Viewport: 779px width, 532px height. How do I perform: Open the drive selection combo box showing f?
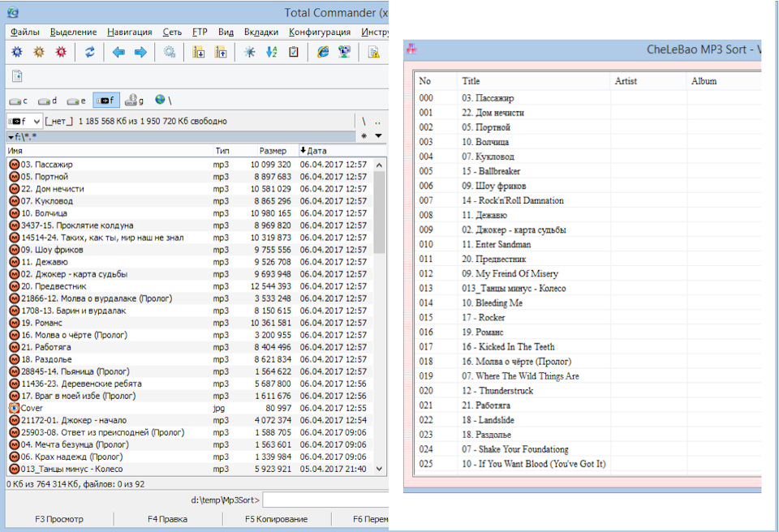point(24,121)
